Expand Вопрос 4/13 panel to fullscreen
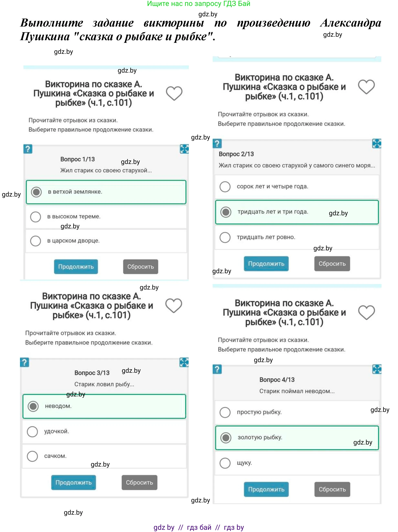This screenshot has height=532, width=398. click(x=376, y=369)
